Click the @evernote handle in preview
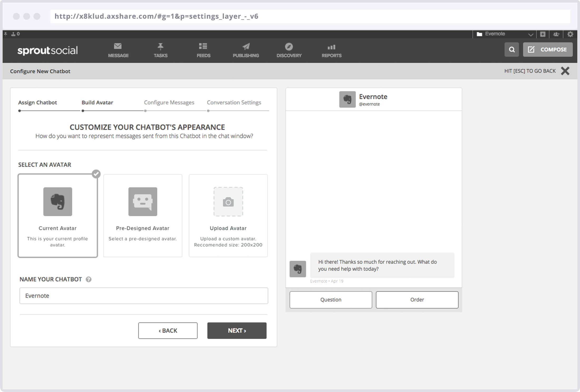The image size is (580, 392). pos(369,104)
